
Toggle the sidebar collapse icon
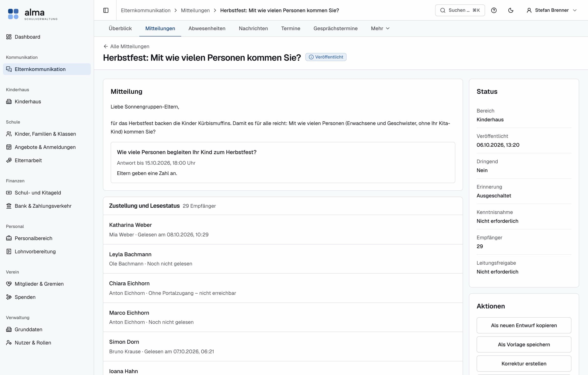tap(106, 10)
